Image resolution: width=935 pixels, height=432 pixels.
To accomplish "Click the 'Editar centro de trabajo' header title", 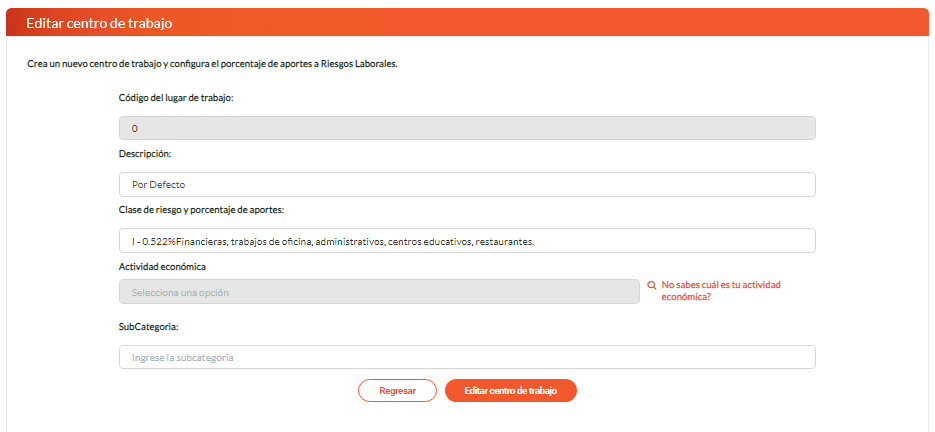I will 100,24.
